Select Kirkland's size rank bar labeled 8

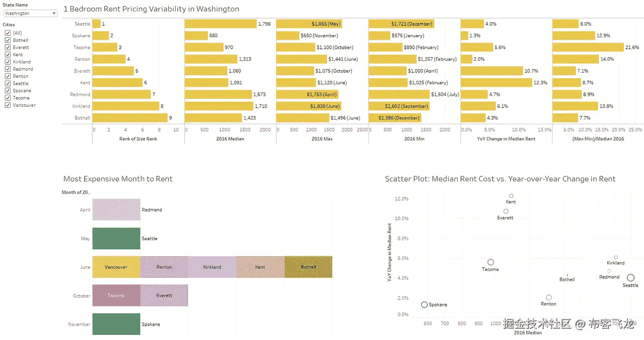pos(126,106)
